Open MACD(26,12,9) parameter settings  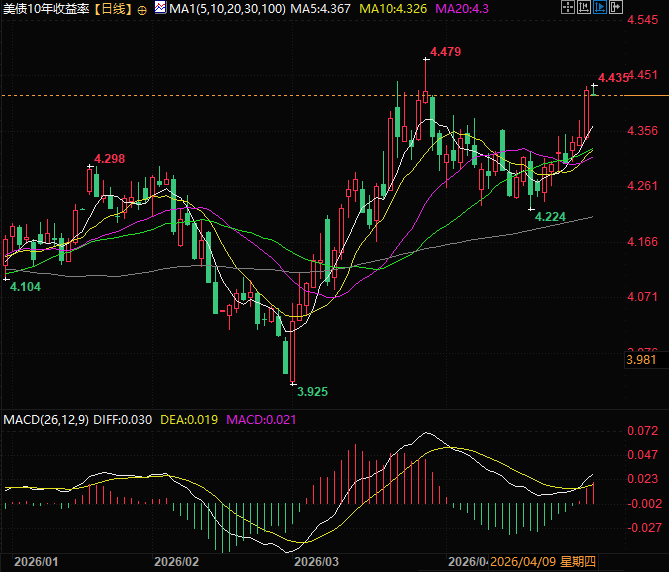pos(44,419)
